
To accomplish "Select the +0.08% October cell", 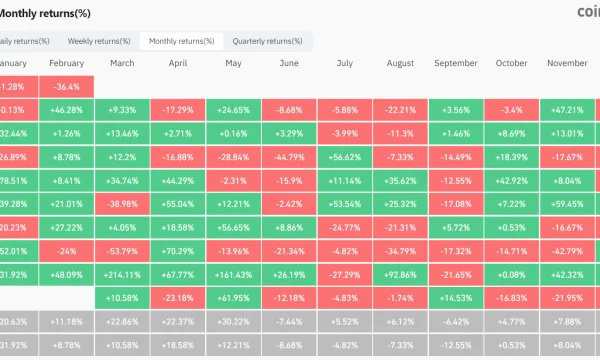I will click(x=511, y=275).
